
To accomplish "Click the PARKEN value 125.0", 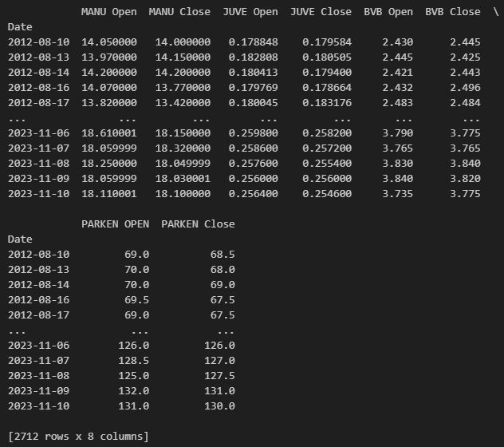I will 134,375.
